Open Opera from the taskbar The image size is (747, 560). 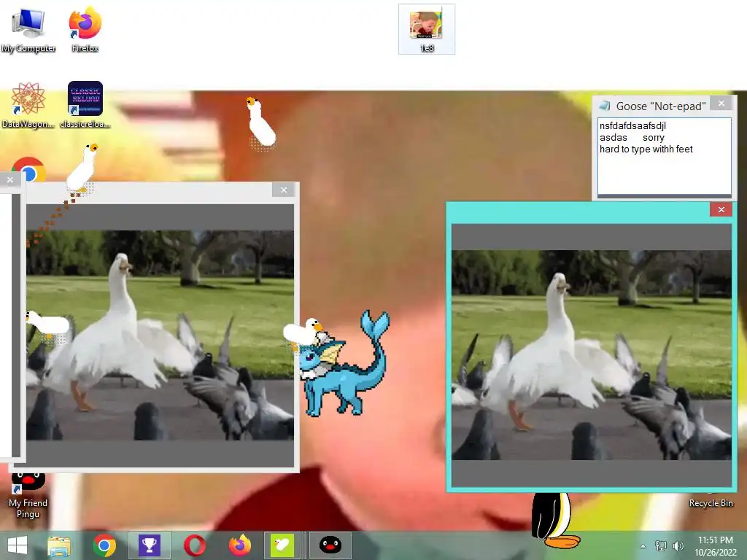(195, 545)
